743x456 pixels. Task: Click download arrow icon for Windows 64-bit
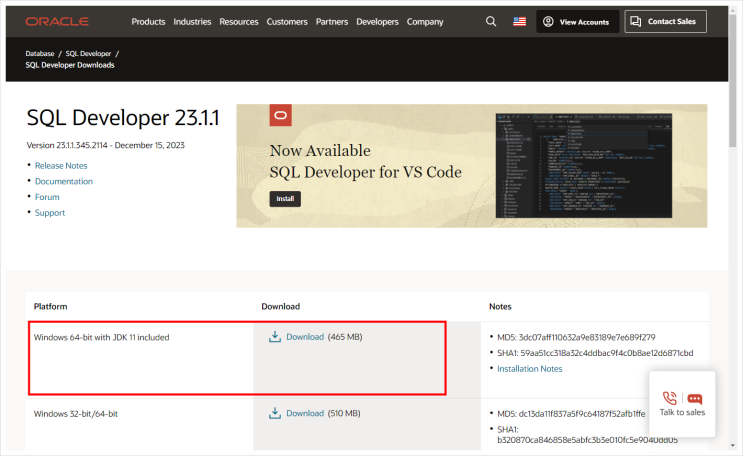(x=275, y=337)
